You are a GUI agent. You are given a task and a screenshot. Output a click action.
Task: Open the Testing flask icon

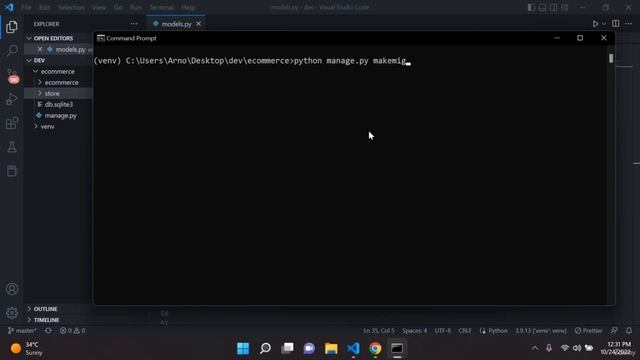pyautogui.click(x=12, y=147)
